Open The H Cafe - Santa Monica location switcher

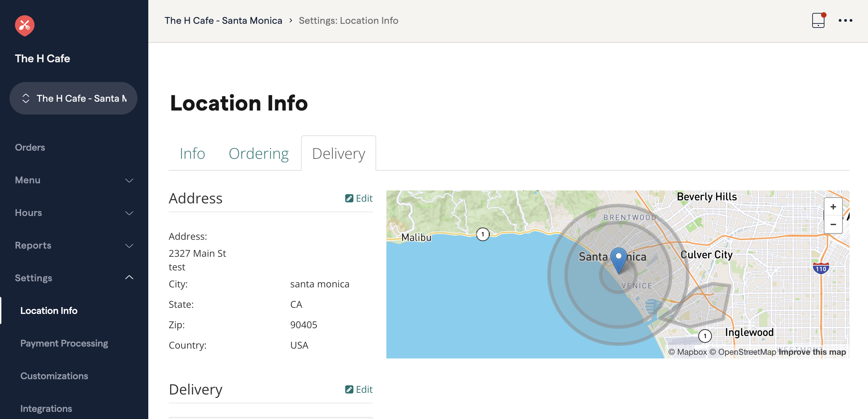(73, 98)
